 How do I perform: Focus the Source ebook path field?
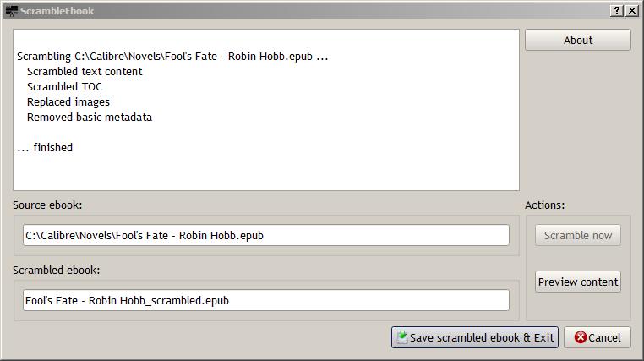tap(266, 235)
